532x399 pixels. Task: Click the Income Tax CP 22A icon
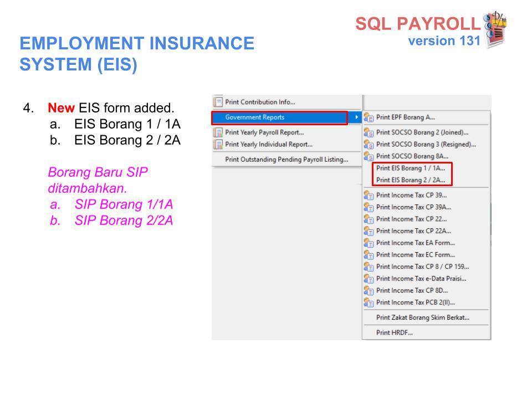pyautogui.click(x=369, y=231)
